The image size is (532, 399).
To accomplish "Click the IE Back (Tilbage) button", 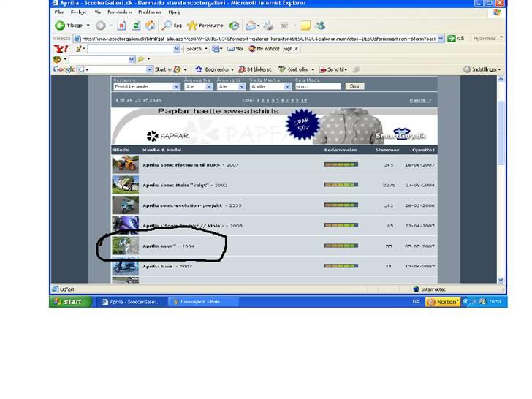I will (69, 26).
